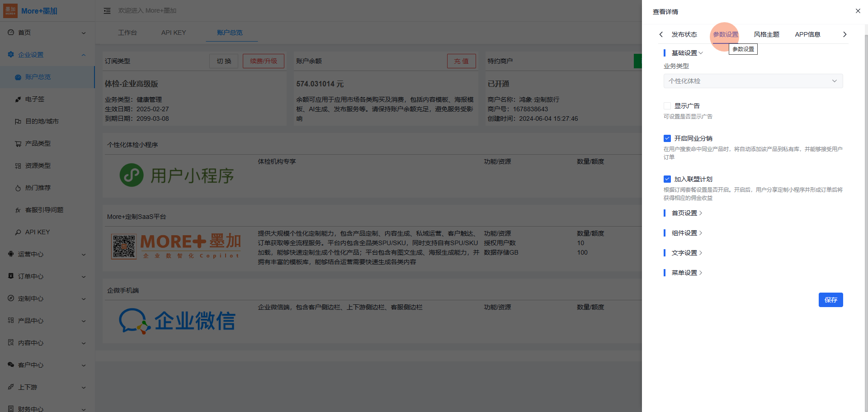This screenshot has height=412, width=868.
Task: Switch to the APP信息 tab
Action: tap(807, 34)
